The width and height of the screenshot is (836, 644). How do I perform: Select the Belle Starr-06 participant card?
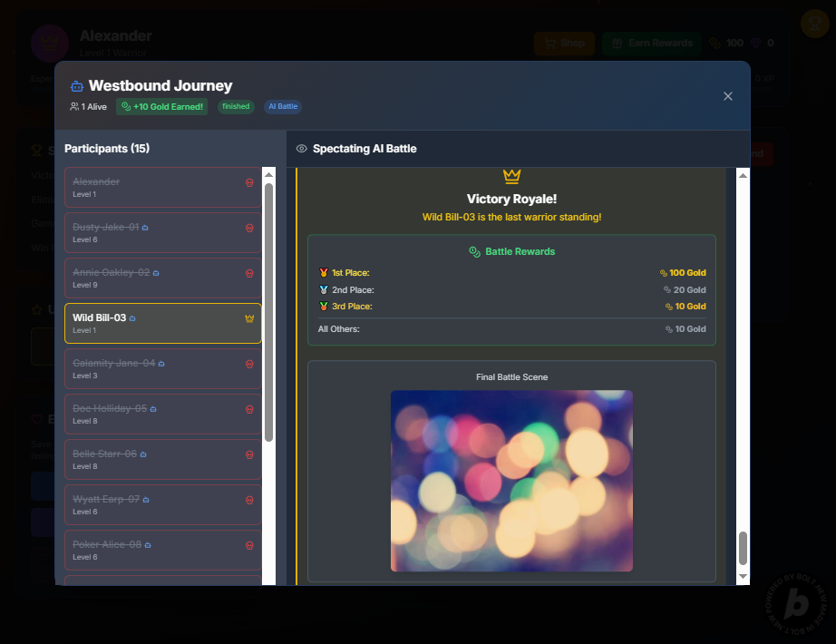click(x=162, y=459)
